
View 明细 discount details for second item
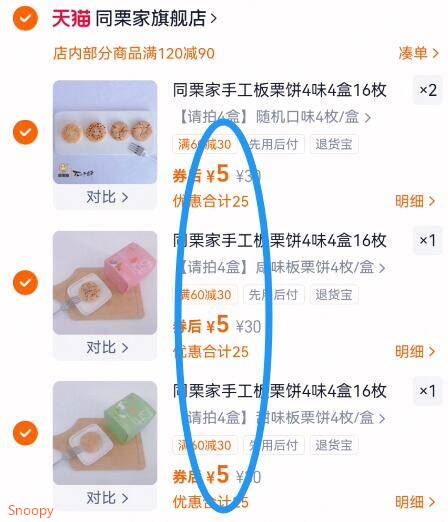(x=415, y=351)
